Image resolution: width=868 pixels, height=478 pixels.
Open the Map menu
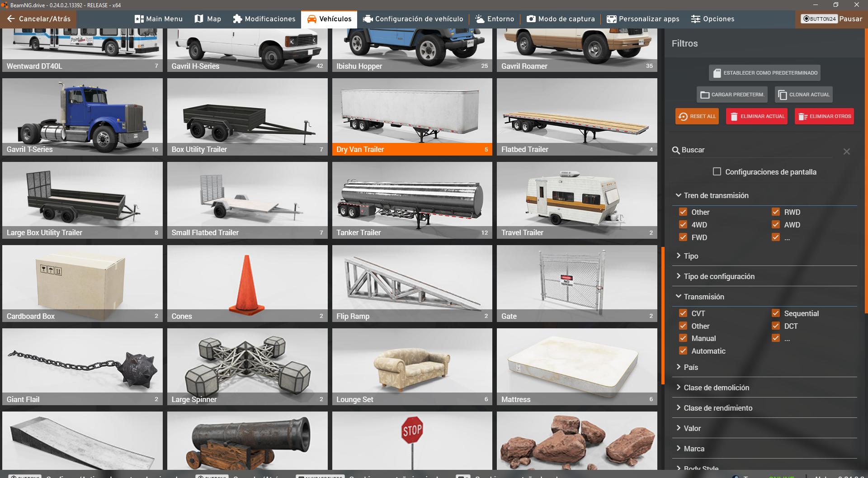click(x=208, y=19)
